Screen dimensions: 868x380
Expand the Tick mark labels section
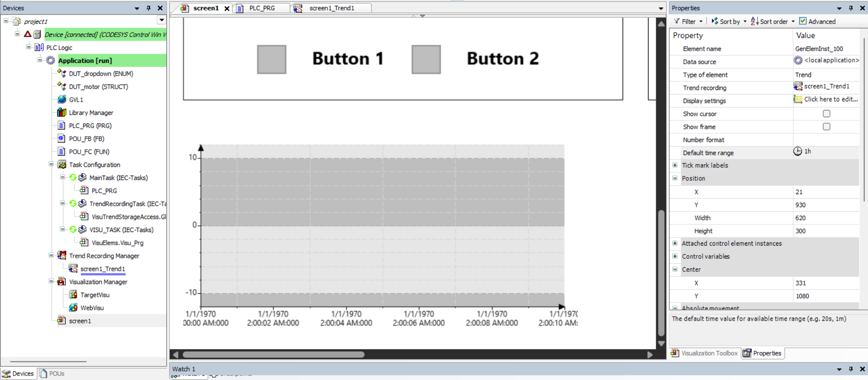675,166
